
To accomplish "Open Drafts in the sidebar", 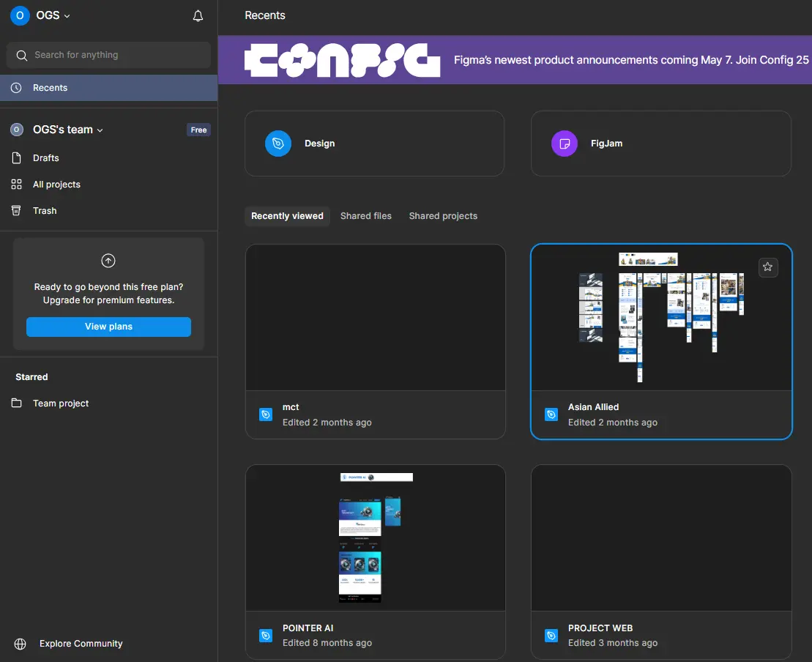I will pyautogui.click(x=109, y=158).
